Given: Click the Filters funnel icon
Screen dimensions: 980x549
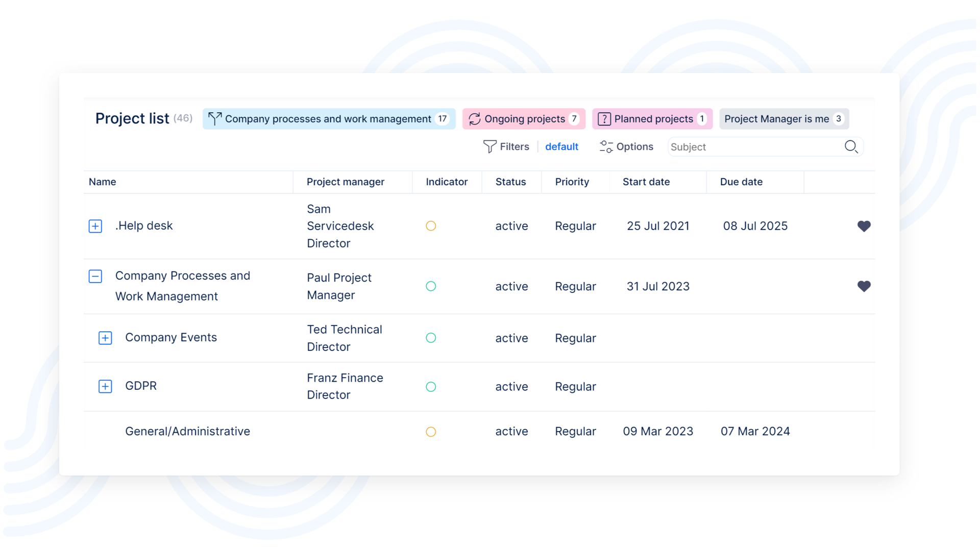Looking at the screenshot, I should click(x=489, y=147).
